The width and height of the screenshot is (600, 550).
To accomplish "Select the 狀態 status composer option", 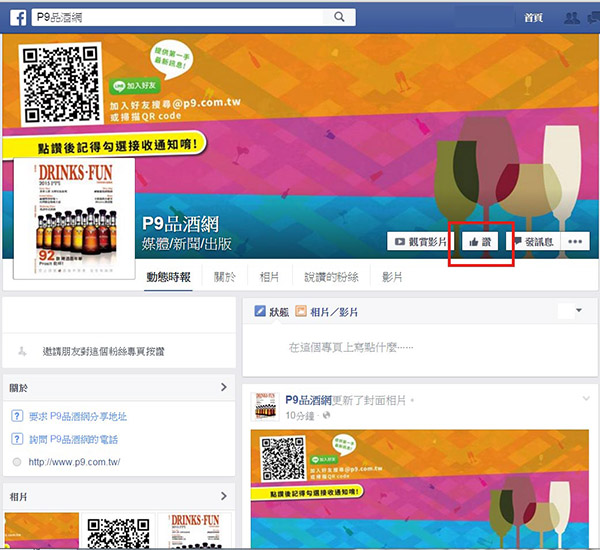I will pyautogui.click(x=279, y=312).
